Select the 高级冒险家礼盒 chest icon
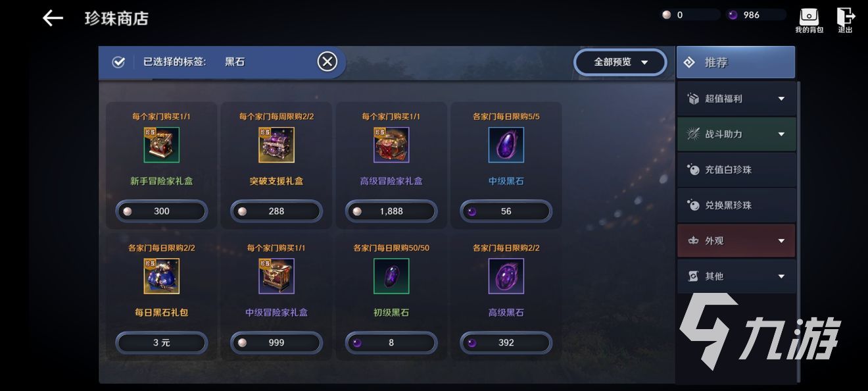This screenshot has height=391, width=868. coord(391,145)
